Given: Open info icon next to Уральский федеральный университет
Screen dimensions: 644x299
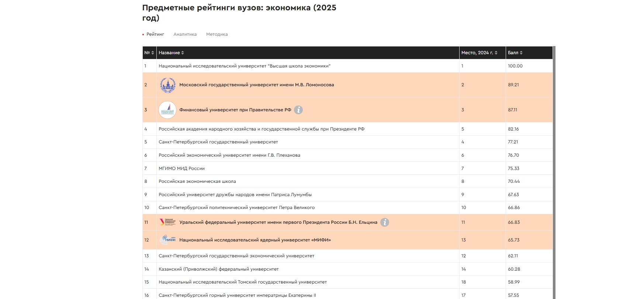Looking at the screenshot, I should (385, 222).
